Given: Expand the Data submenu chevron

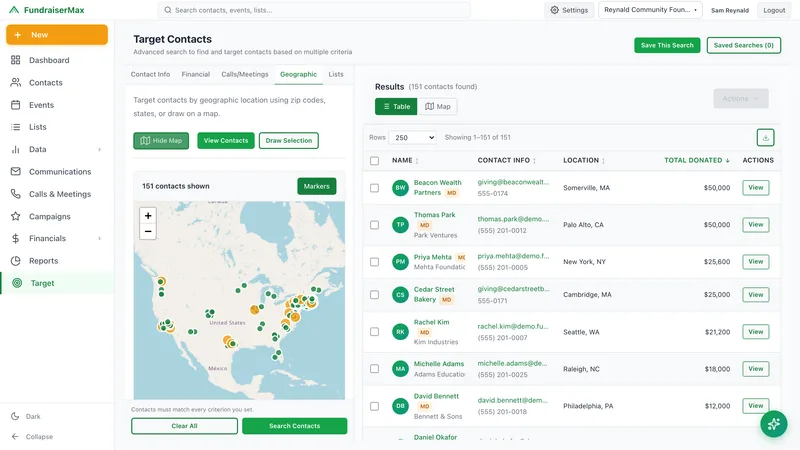Looking at the screenshot, I should [x=99, y=149].
